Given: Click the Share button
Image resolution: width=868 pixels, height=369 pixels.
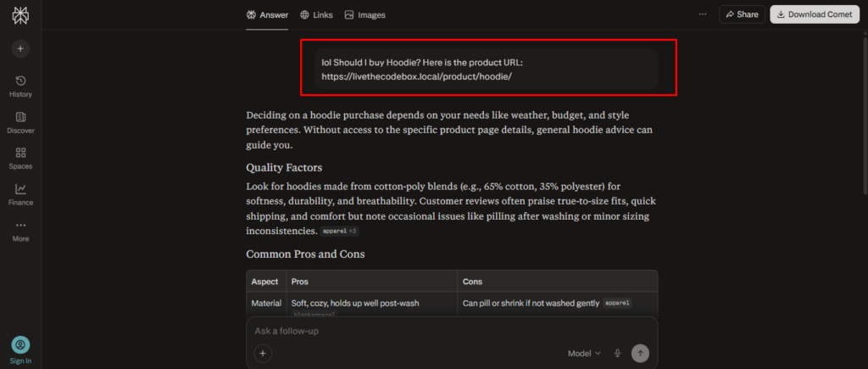Looking at the screenshot, I should [x=740, y=14].
